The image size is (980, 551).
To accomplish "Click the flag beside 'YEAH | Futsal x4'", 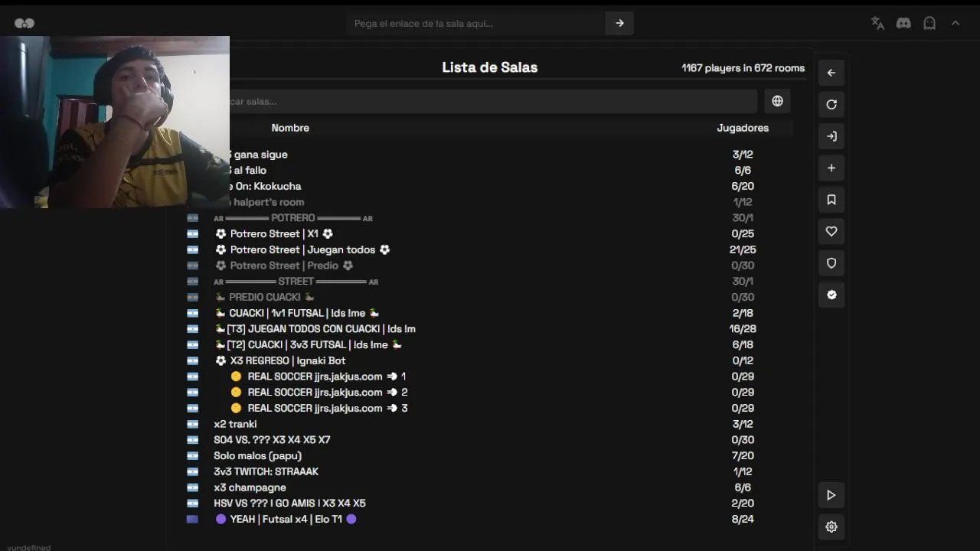I will click(x=192, y=519).
